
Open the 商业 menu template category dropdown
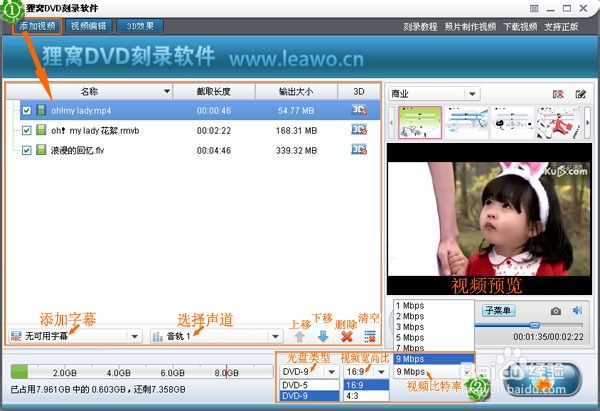pos(434,94)
